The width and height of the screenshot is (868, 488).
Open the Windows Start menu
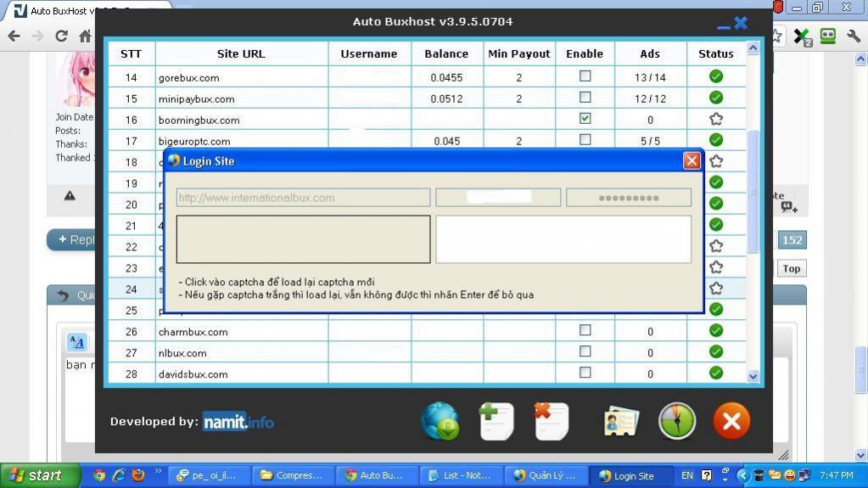pyautogui.click(x=39, y=475)
